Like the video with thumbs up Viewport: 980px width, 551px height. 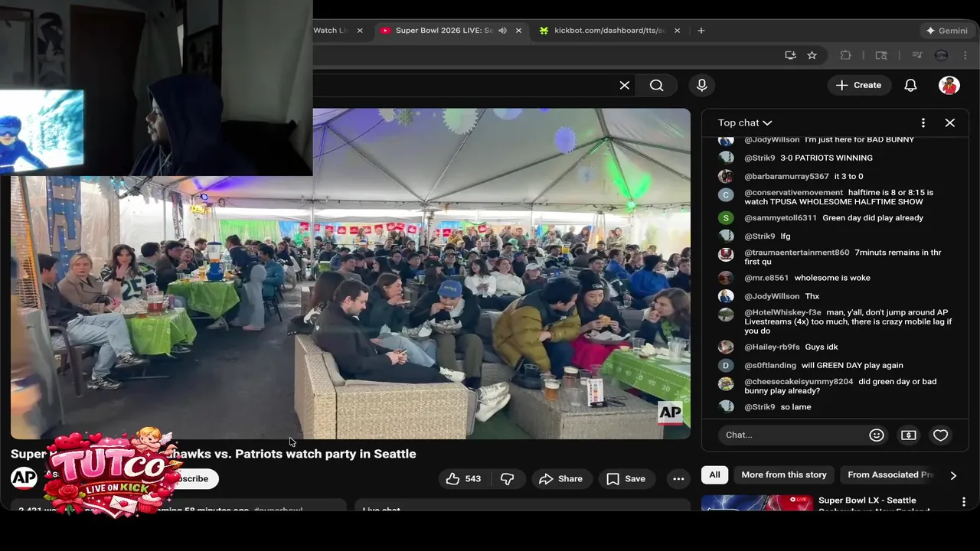[463, 478]
